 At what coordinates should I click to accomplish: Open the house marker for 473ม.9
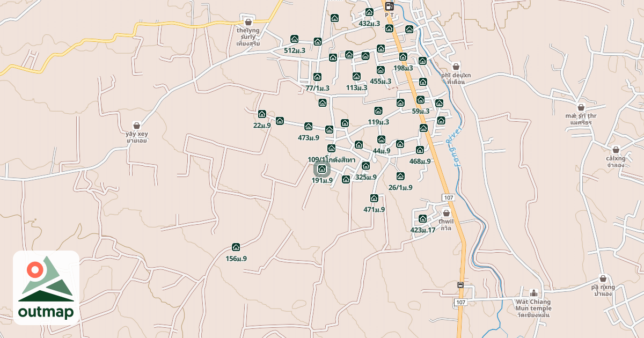309,126
